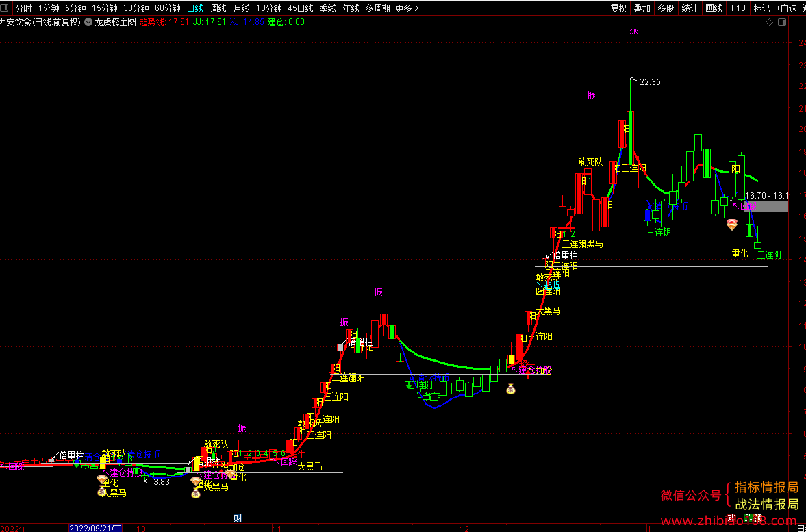Click the 财 marker on the time axis

(x=238, y=518)
